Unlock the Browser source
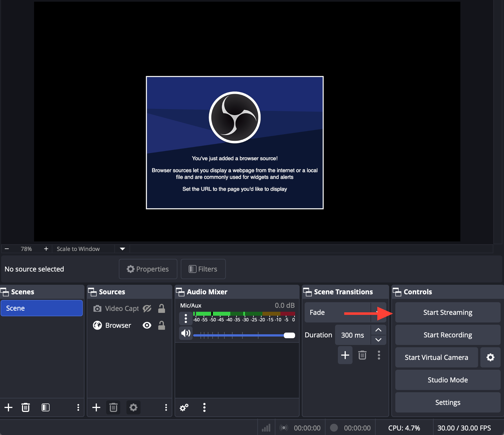This screenshot has height=435, width=504. coord(162,326)
